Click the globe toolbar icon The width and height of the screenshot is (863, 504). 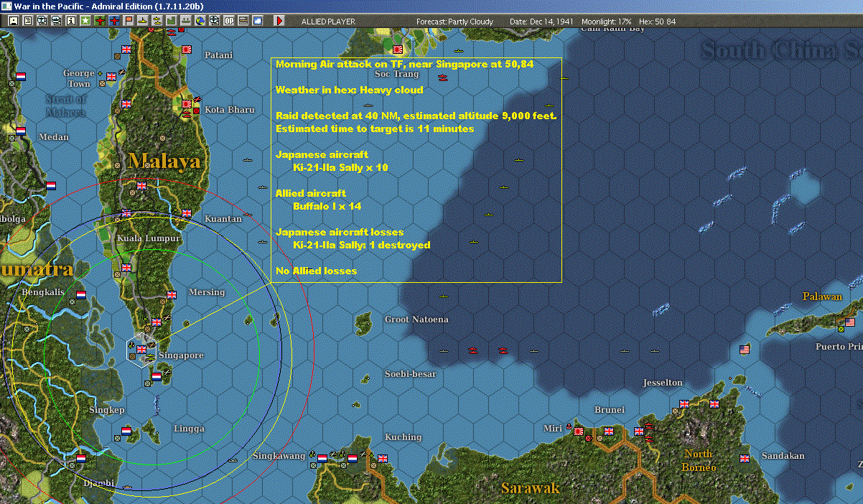pos(200,22)
